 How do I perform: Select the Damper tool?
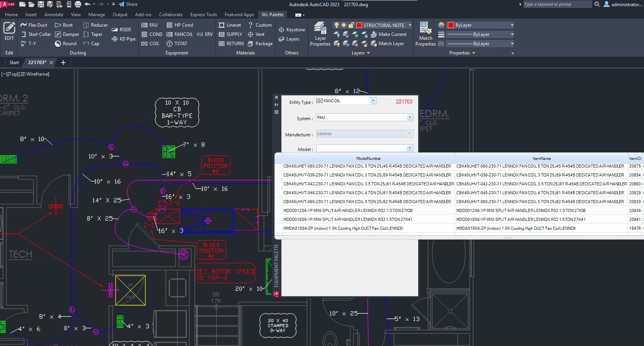67,34
